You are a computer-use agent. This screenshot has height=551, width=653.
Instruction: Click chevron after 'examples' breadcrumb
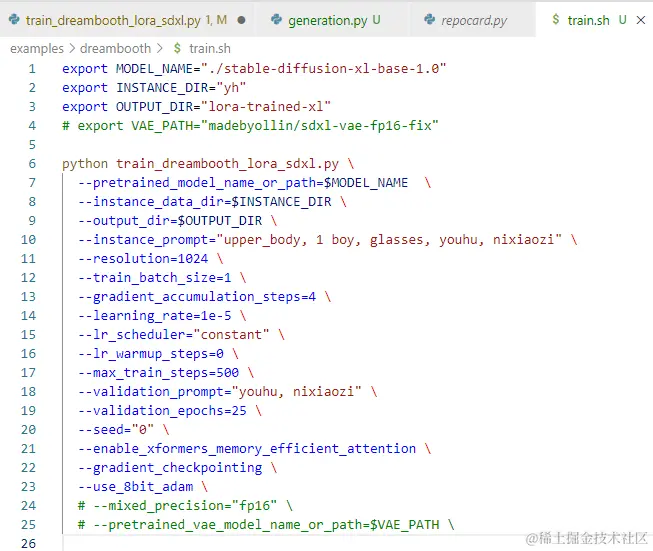tap(72, 48)
